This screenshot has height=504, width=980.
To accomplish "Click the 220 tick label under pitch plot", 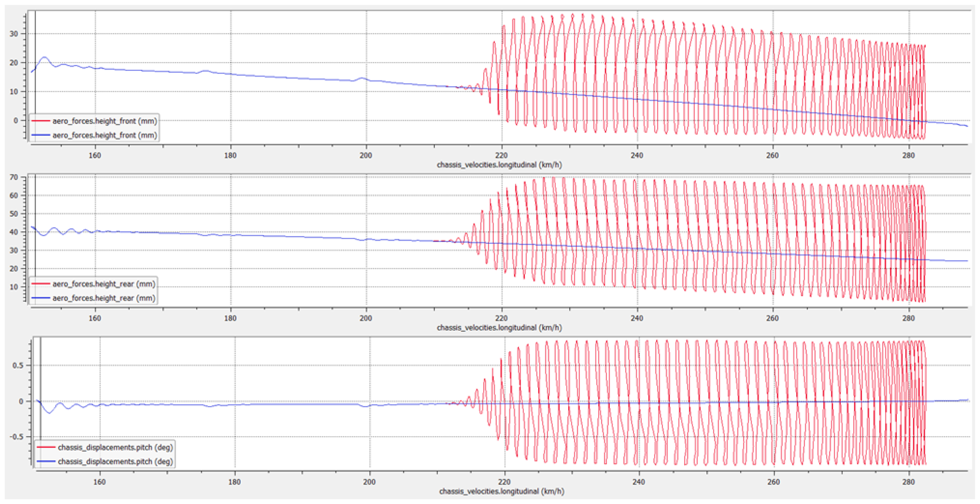I will point(504,482).
